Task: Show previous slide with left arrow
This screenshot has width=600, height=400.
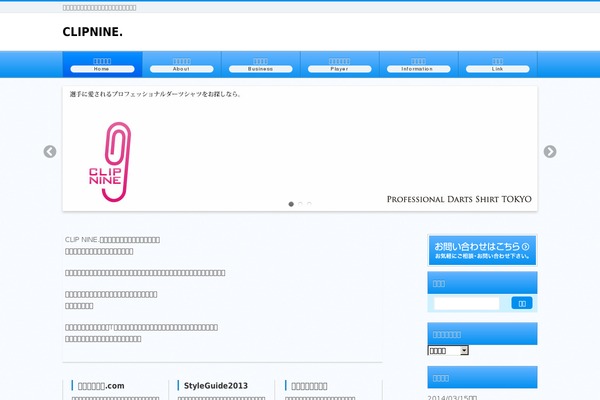Action: (x=50, y=152)
